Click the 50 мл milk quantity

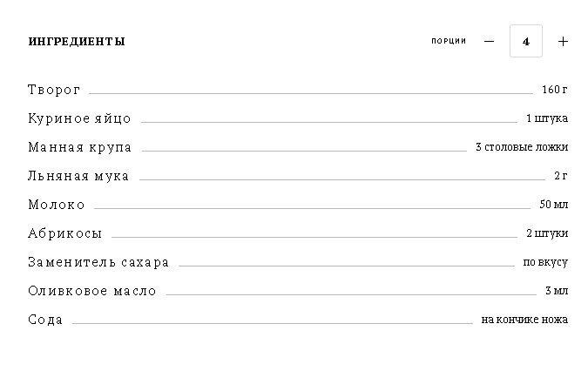pos(554,205)
